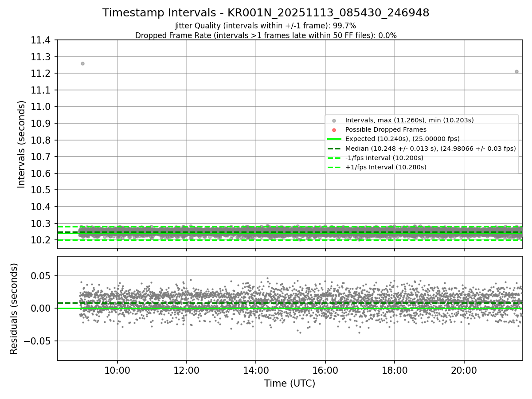Click the red 'Possible Dropped Frames' legend marker
Screen dimensions: 532x399
coord(334,130)
